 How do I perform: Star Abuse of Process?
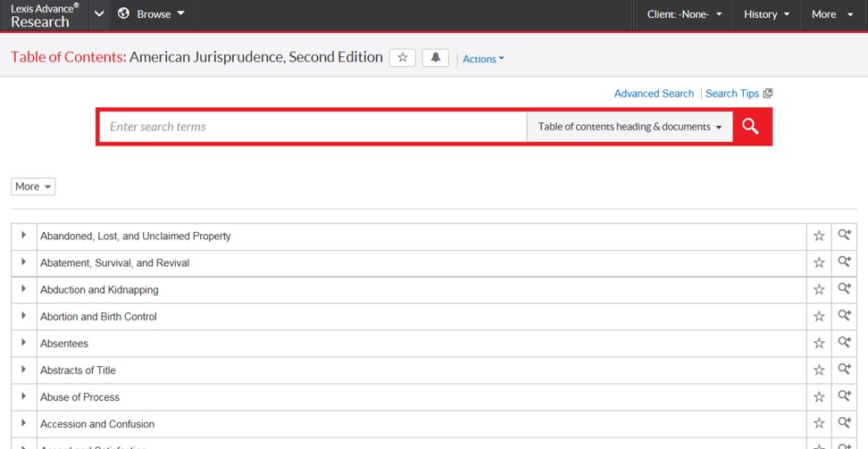click(819, 397)
